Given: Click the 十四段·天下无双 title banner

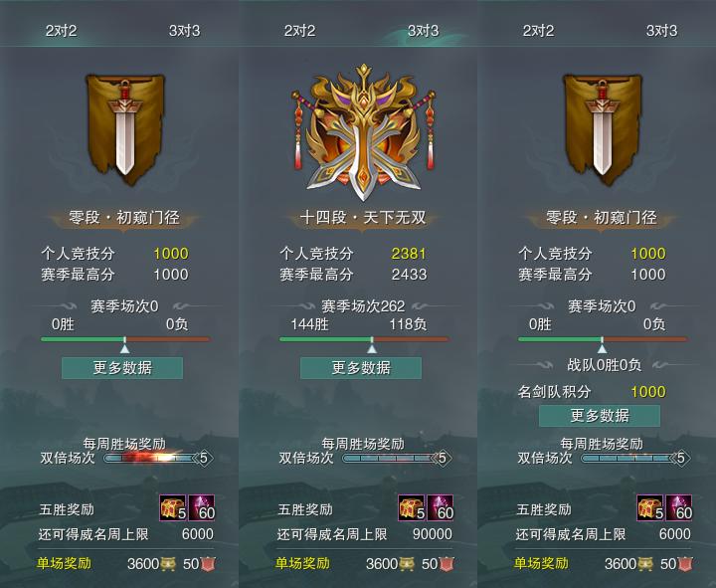Looking at the screenshot, I should pyautogui.click(x=363, y=218).
